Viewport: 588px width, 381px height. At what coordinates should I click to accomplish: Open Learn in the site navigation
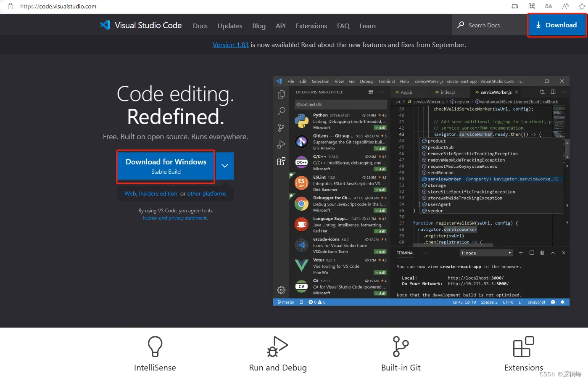click(x=367, y=26)
